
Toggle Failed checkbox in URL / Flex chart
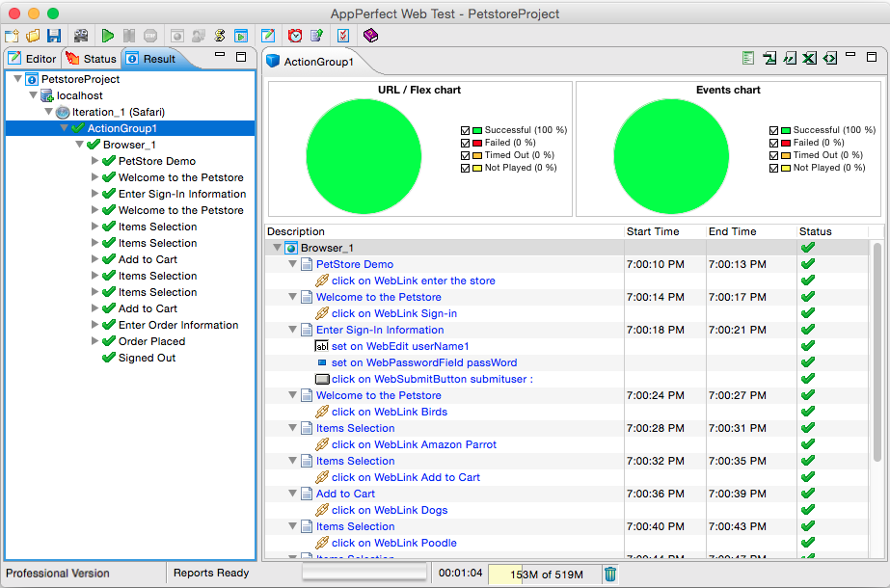(466, 143)
